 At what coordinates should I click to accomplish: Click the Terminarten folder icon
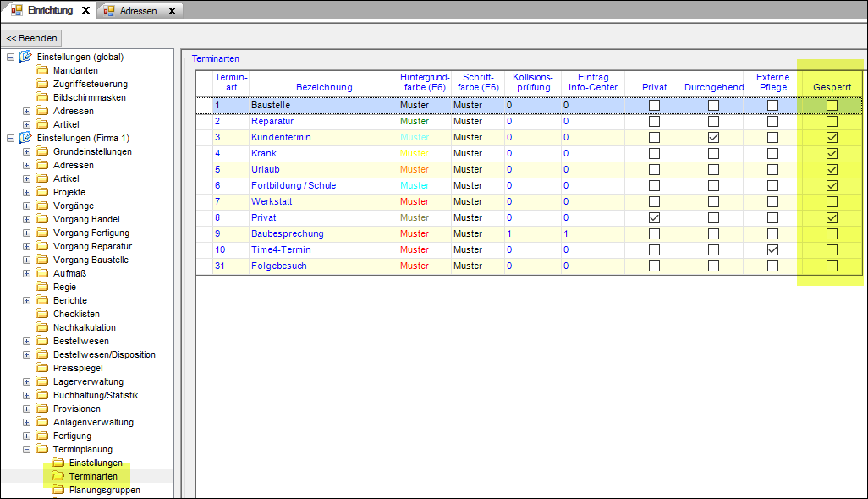click(58, 476)
